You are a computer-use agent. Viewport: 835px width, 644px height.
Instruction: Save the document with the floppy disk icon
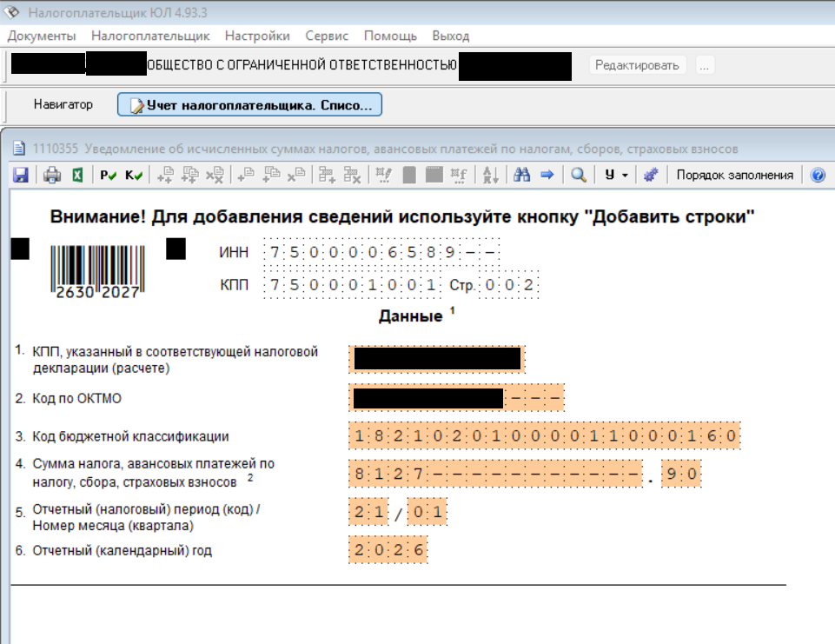point(21,175)
